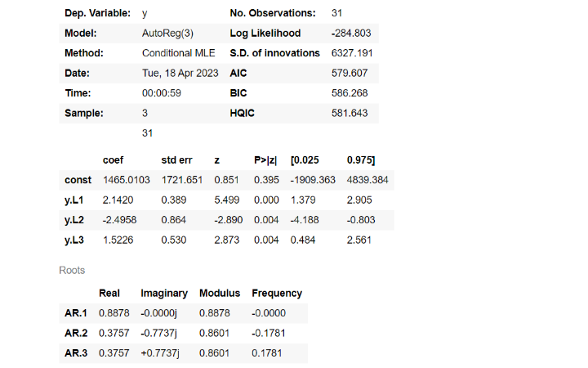Click the Roots section heading

click(72, 271)
